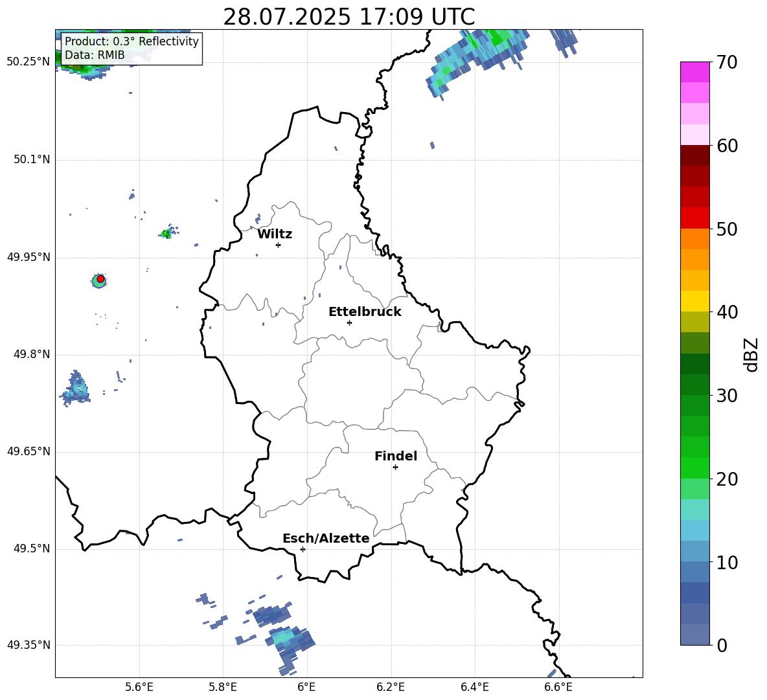Viewport: 767px width, 700px height.
Task: Click the 5.6°E longitude label
Action: [x=139, y=687]
